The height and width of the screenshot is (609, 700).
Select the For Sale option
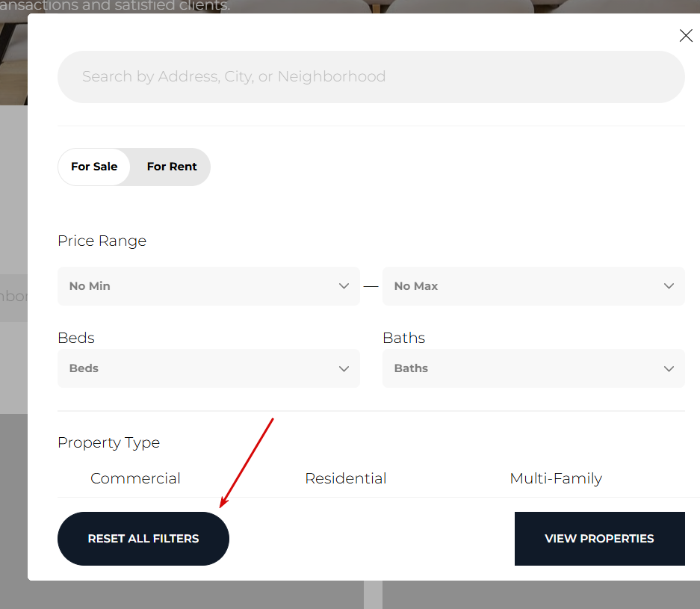coord(94,167)
